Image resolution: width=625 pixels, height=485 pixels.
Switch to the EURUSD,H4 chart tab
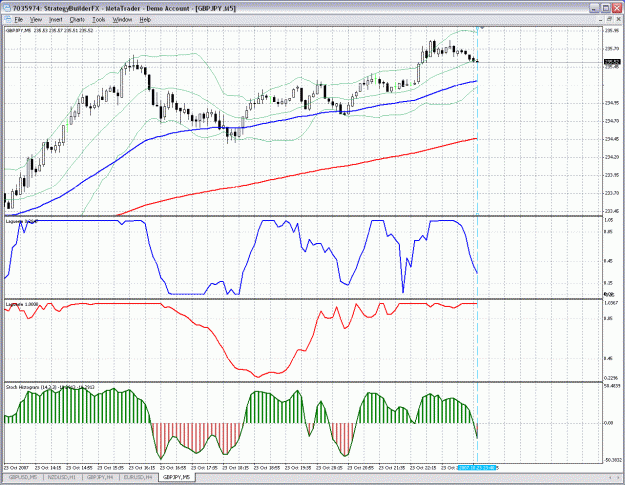pos(139,477)
